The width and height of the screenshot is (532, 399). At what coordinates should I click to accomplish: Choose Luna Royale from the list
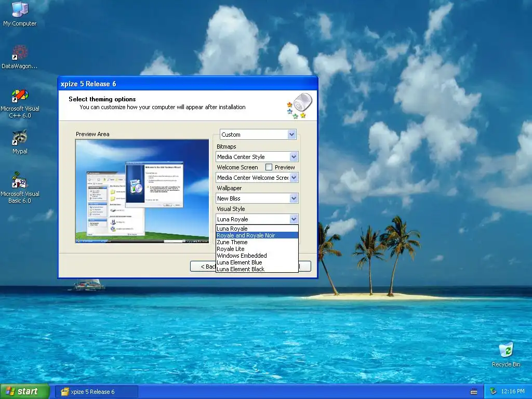tap(257, 229)
